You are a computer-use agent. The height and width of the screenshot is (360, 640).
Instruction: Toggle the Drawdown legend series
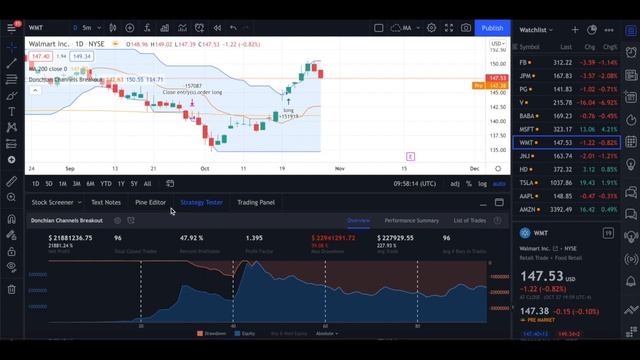pos(211,333)
